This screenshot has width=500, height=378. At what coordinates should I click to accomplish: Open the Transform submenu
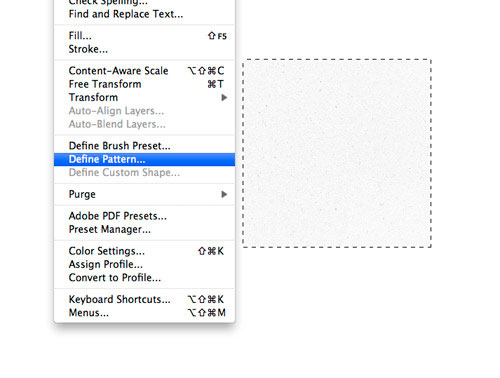point(144,98)
